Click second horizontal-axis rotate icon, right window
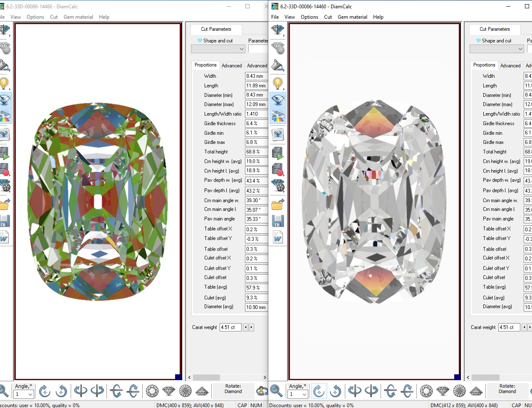Screen dimensions: 532x408 click(x=407, y=391)
